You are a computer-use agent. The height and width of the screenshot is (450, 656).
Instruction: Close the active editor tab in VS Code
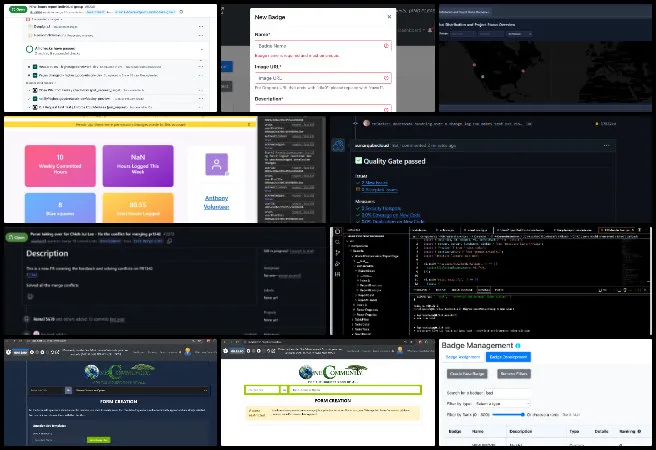click(633, 230)
